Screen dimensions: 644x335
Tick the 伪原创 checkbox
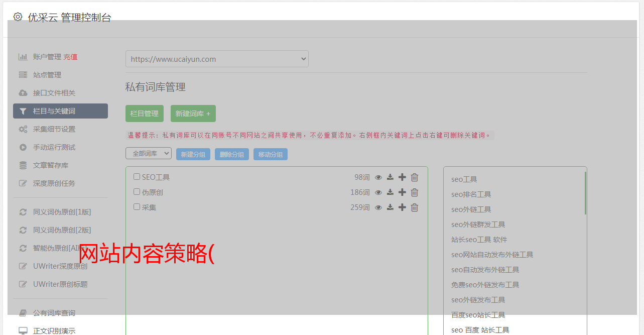click(137, 192)
